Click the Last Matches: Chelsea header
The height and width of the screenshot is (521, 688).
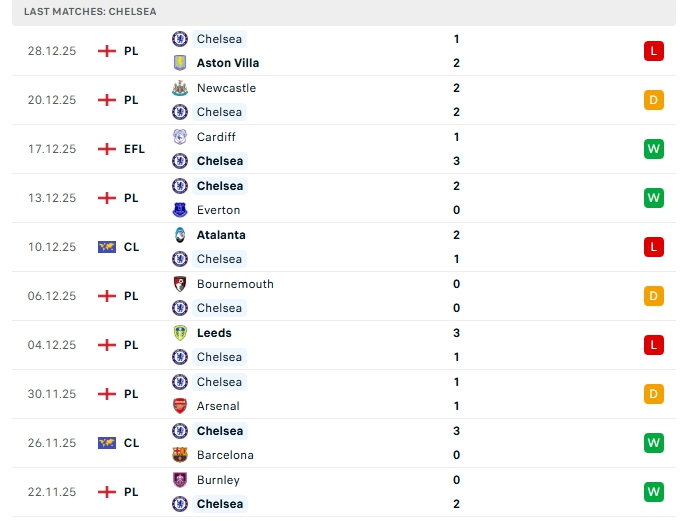coord(90,11)
